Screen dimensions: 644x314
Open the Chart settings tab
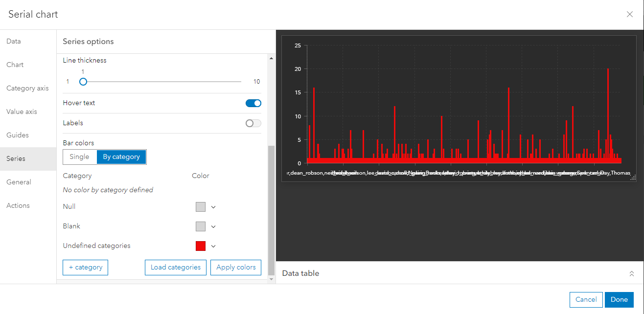[x=15, y=65]
